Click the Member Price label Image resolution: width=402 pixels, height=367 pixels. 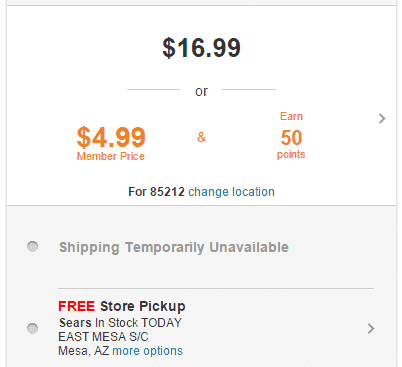coord(111,156)
